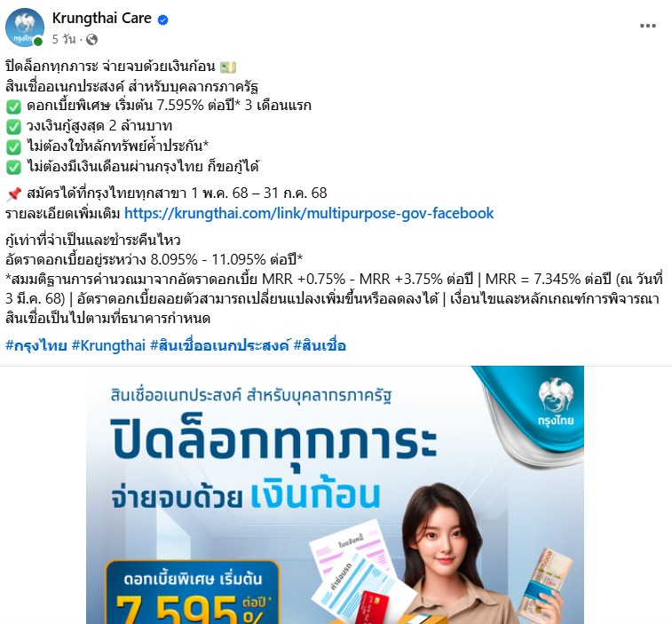Open the three-dots post options menu
The height and width of the screenshot is (624, 672).
pyautogui.click(x=647, y=26)
